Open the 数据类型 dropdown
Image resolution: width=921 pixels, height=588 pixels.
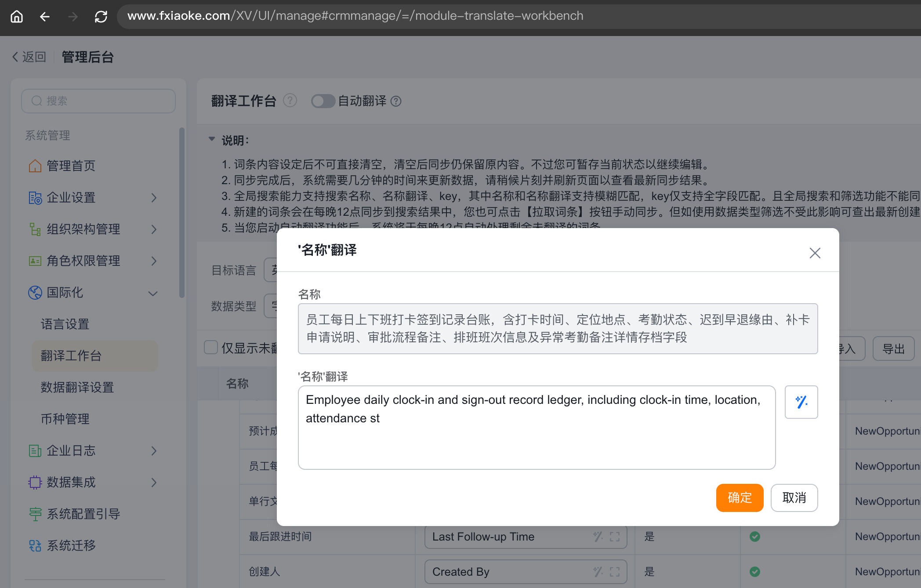coord(271,306)
